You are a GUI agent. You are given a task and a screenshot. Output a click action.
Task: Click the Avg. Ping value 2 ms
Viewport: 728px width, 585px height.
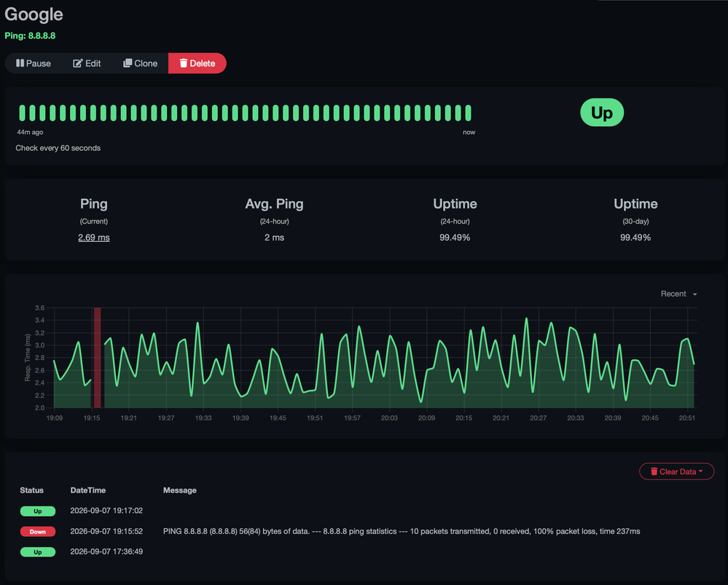[275, 237]
